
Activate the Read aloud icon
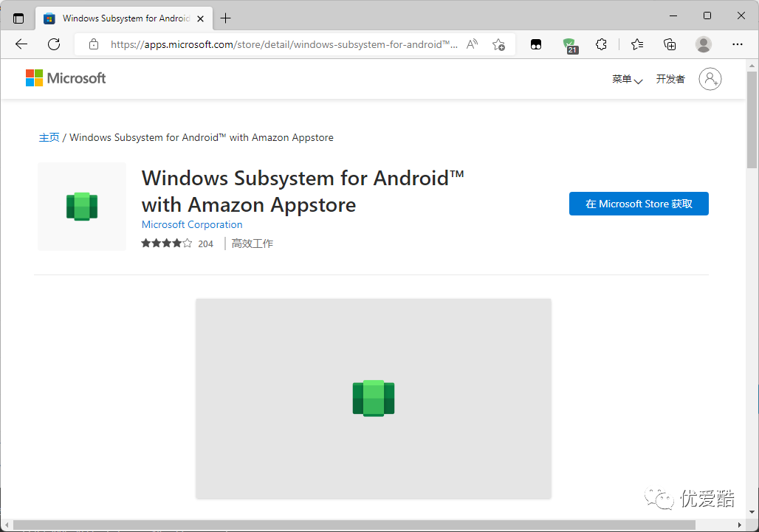(x=472, y=44)
